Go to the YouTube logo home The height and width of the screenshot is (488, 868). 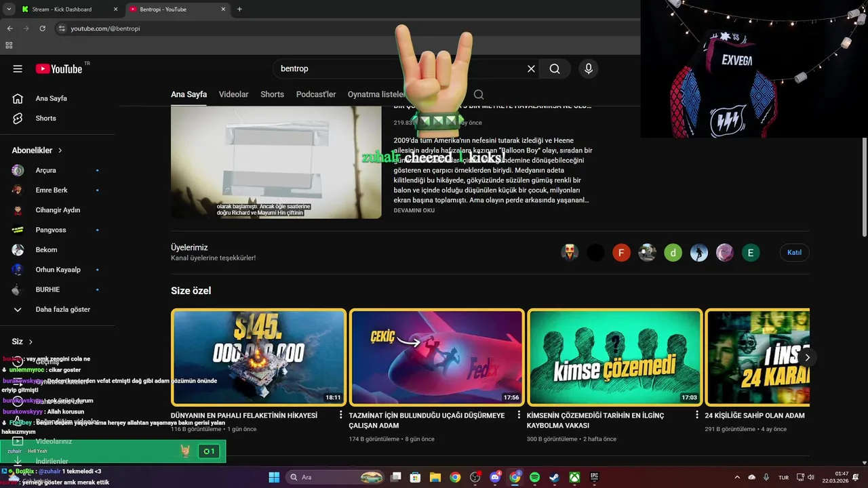click(x=59, y=68)
